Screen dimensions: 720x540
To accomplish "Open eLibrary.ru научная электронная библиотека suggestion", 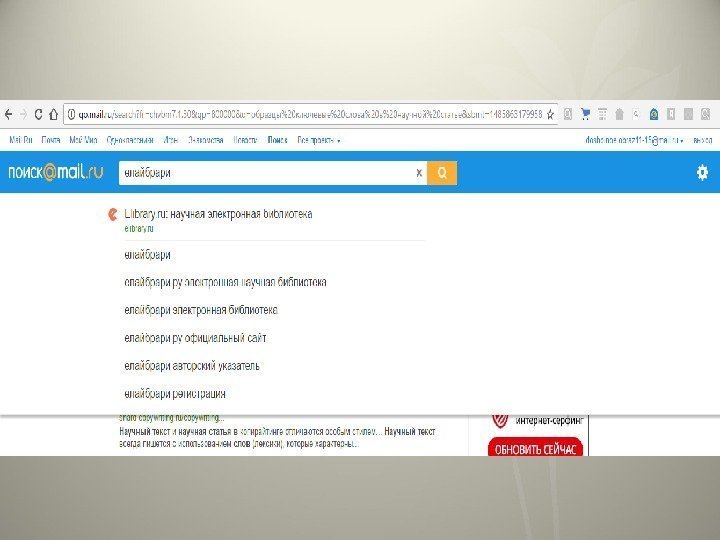I will [x=218, y=214].
